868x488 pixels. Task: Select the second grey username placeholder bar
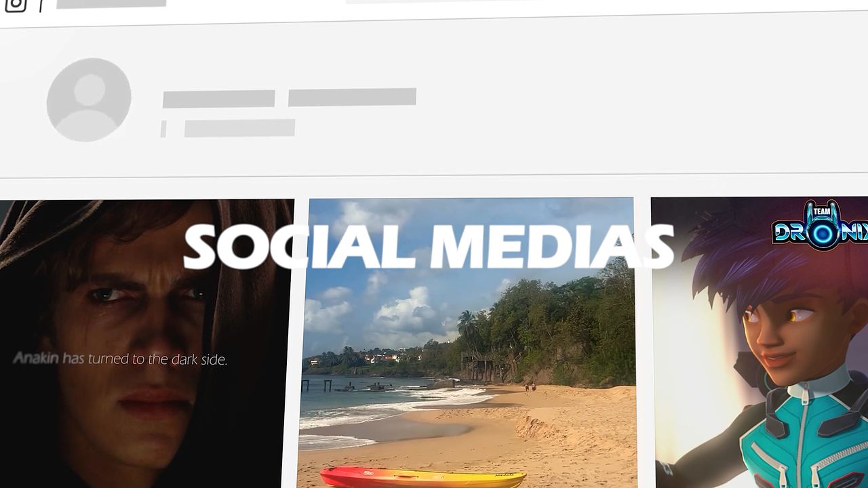[352, 97]
